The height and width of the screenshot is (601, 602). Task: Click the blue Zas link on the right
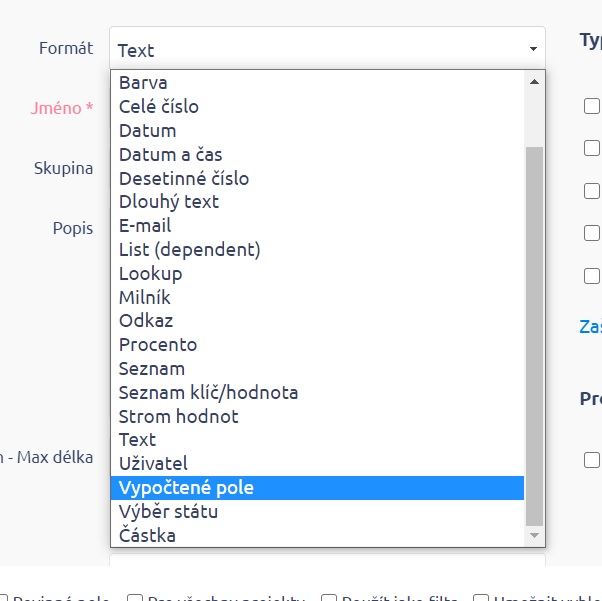tap(590, 326)
